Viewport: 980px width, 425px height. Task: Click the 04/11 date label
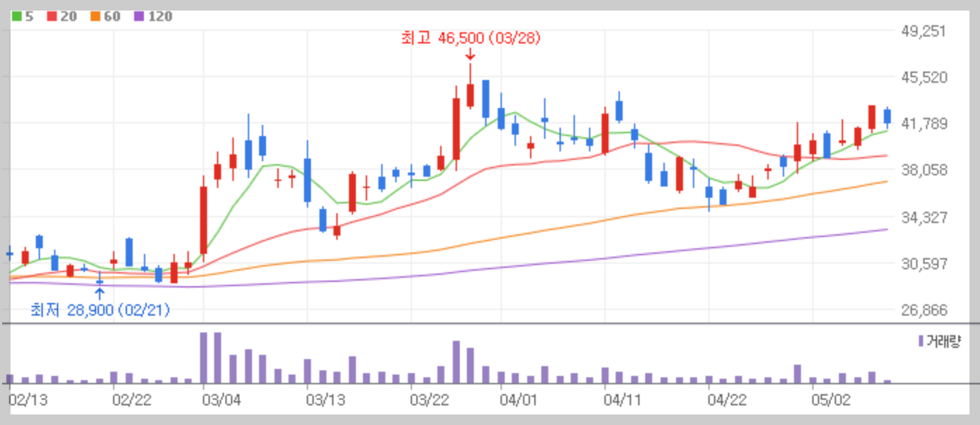623,400
